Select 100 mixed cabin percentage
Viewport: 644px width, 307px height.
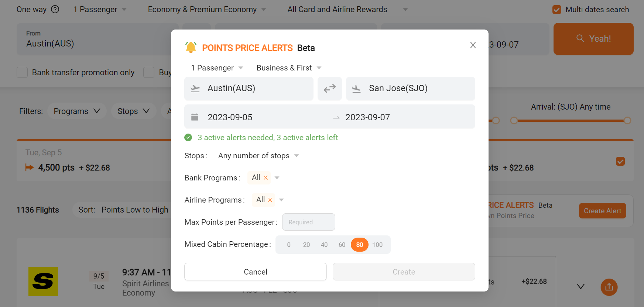click(x=377, y=245)
